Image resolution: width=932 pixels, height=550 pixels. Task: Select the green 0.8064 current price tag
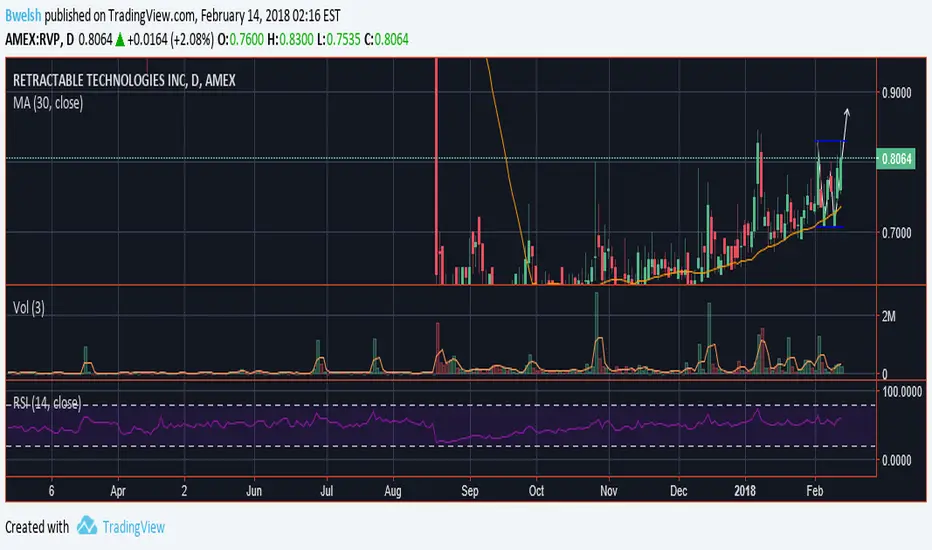click(x=896, y=159)
